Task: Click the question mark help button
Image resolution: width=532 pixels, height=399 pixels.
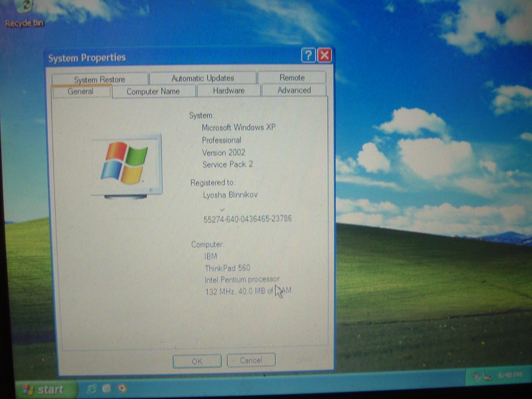Action: (x=308, y=55)
